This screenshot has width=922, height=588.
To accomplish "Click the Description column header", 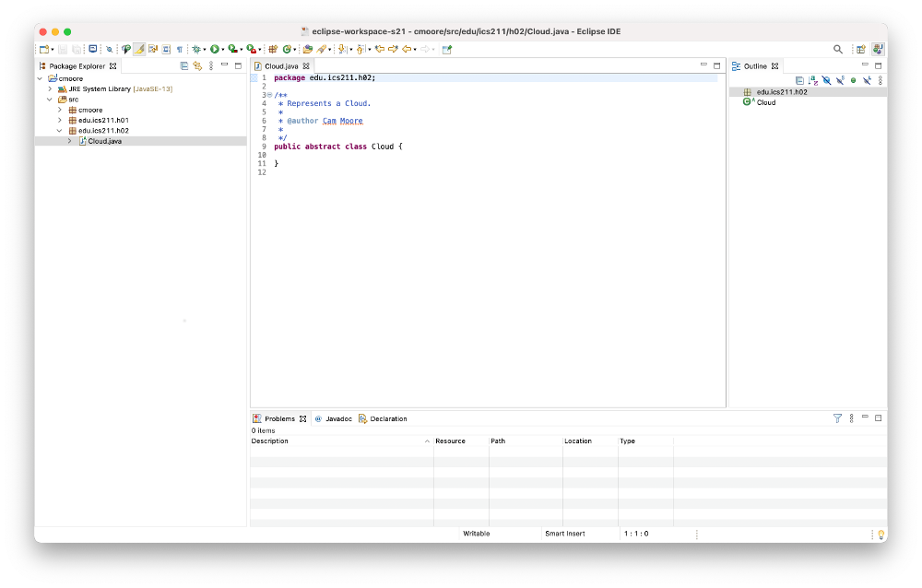I will (x=270, y=441).
